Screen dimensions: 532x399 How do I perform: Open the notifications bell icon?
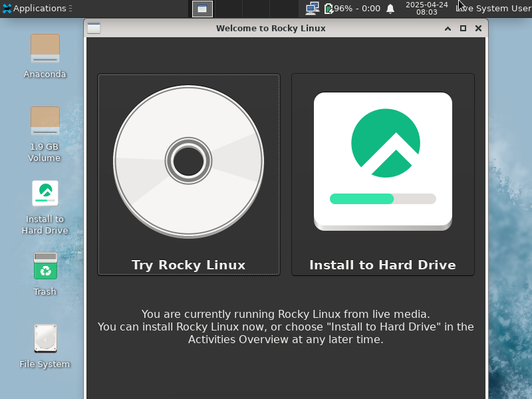point(390,8)
